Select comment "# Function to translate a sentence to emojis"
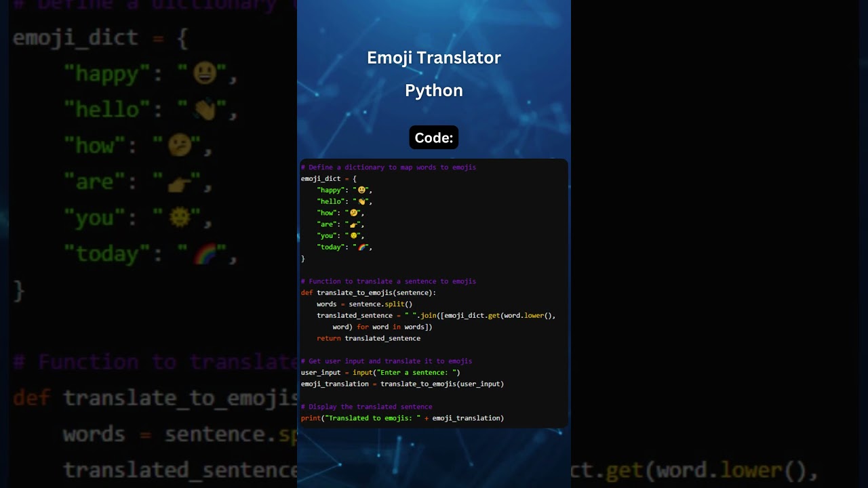The height and width of the screenshot is (488, 868). [x=389, y=281]
